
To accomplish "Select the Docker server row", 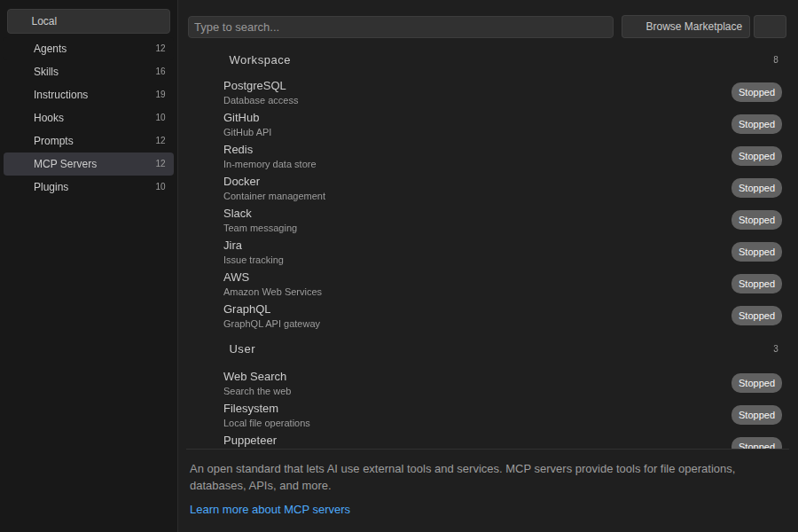I will click(487, 188).
